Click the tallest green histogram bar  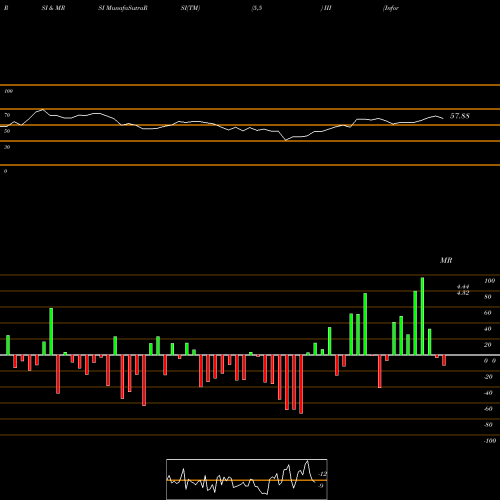pyautogui.click(x=422, y=316)
